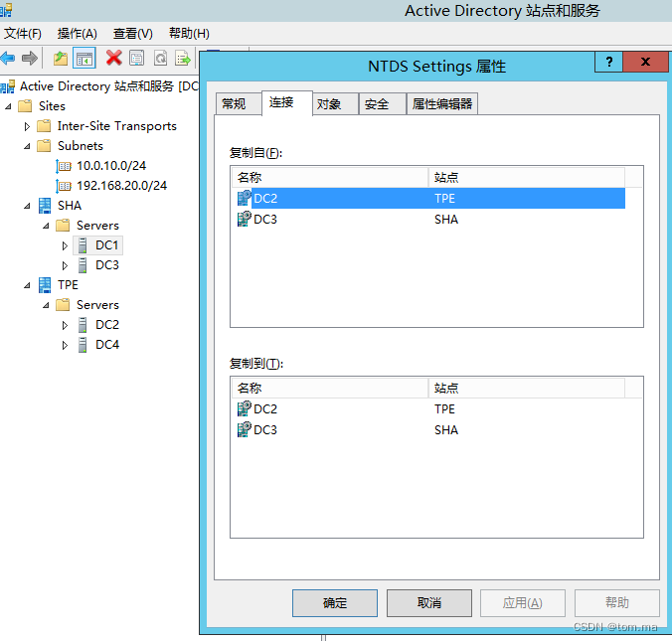Click DC3 connection icon in 复制自 list
Screen dimensions: 672x641
pyautogui.click(x=245, y=219)
